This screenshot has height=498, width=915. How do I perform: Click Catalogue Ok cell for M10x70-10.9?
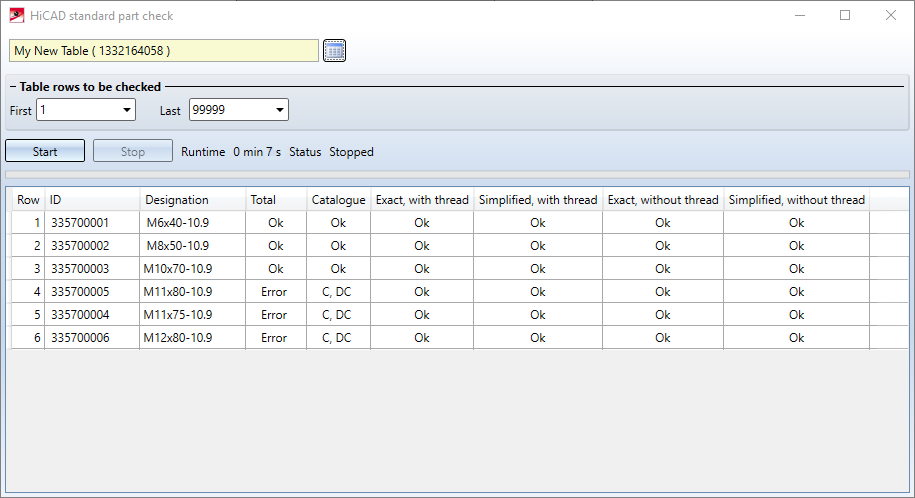point(338,269)
